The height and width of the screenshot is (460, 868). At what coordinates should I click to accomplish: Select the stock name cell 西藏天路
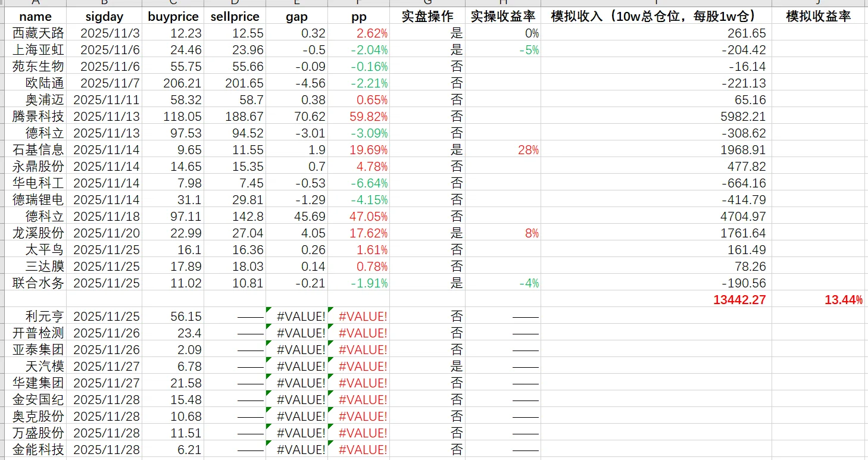pyautogui.click(x=35, y=33)
